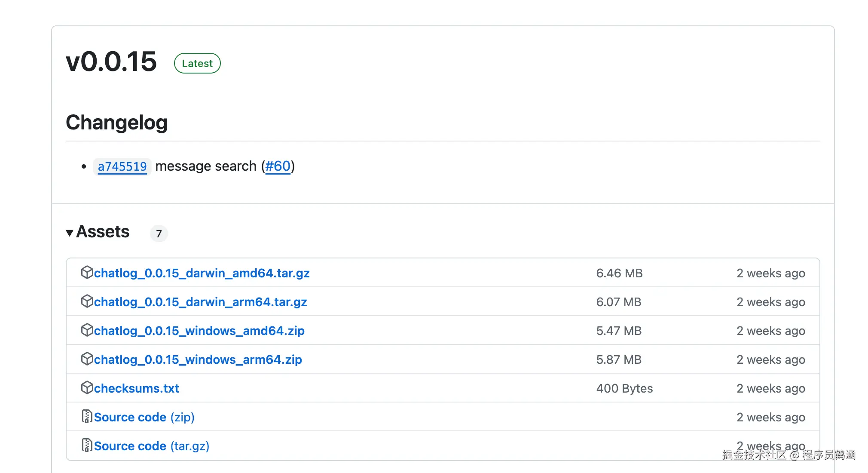Click package icon beside checksums.txt

87,388
